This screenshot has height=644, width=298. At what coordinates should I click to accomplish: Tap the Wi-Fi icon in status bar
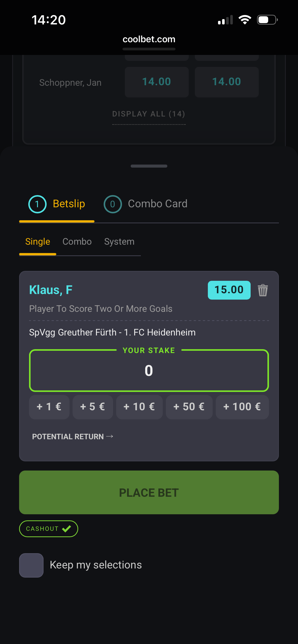[245, 20]
